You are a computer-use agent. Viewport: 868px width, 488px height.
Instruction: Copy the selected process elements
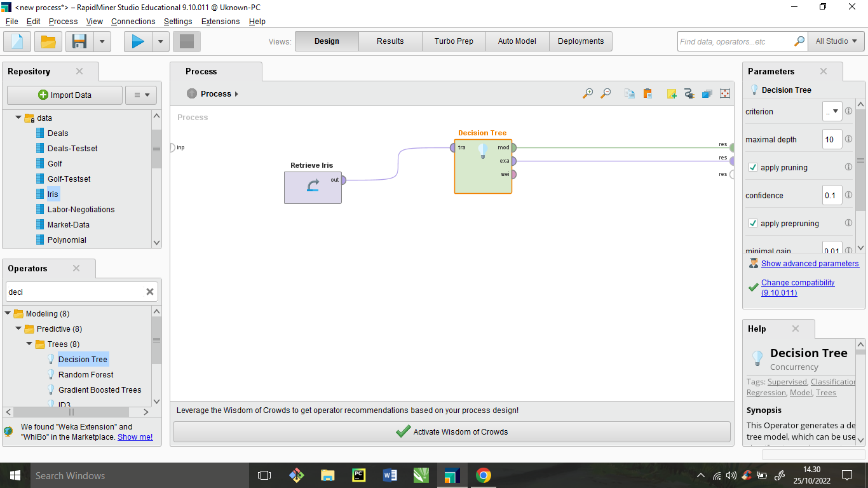(x=629, y=93)
